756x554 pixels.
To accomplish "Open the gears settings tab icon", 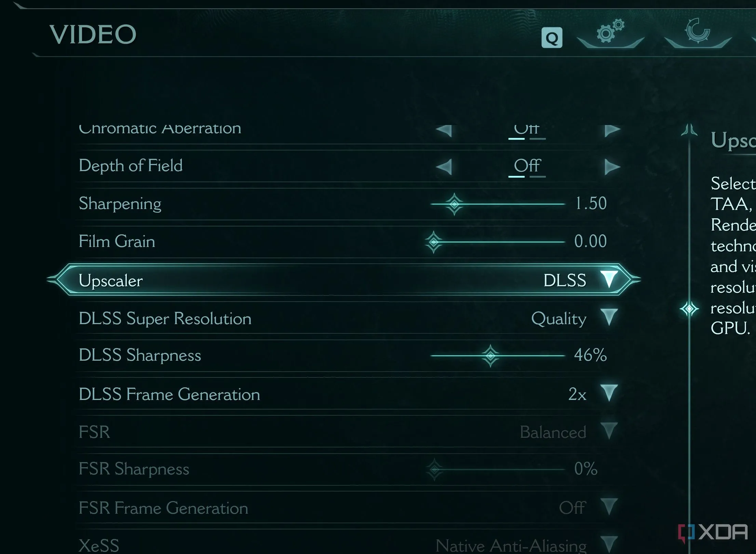I will click(x=610, y=32).
